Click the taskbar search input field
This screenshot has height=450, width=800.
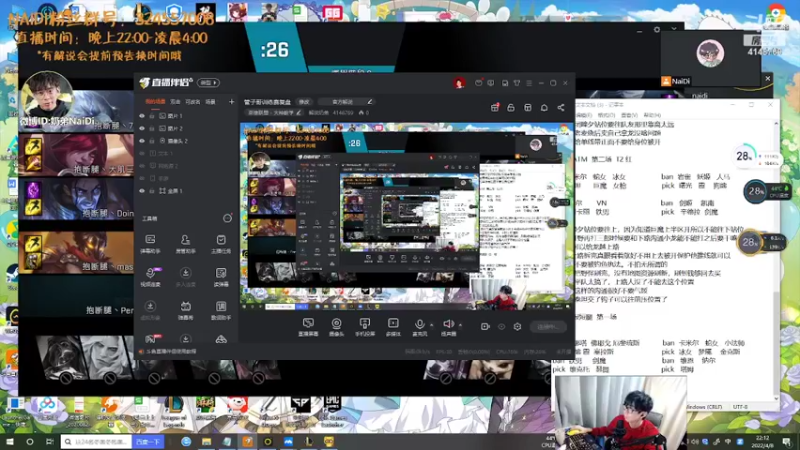pos(96,441)
